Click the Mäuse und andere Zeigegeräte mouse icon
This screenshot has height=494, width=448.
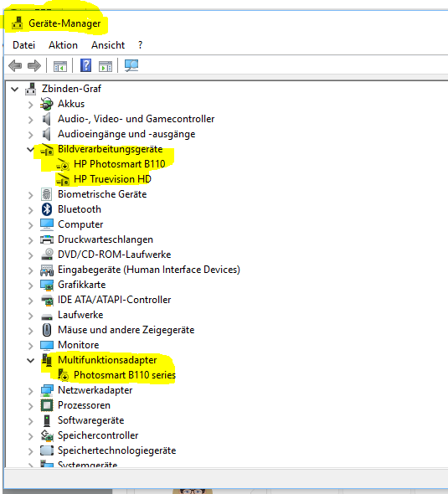[47, 330]
